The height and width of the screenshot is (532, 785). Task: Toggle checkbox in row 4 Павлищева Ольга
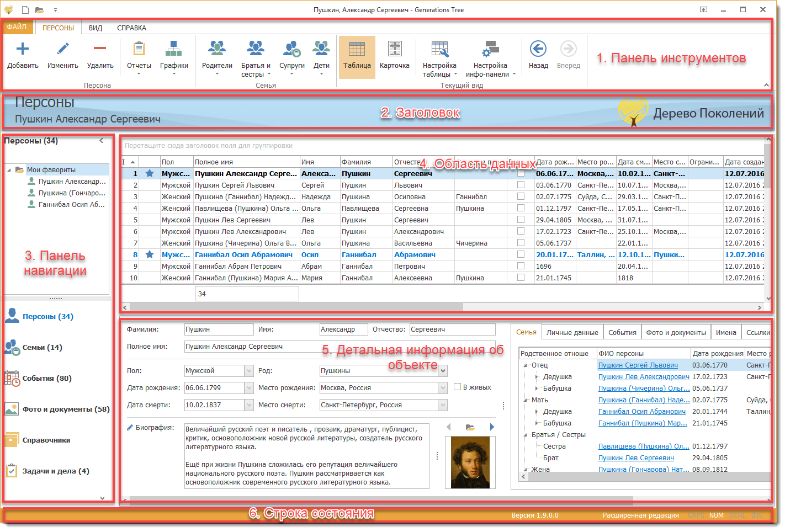(x=521, y=208)
